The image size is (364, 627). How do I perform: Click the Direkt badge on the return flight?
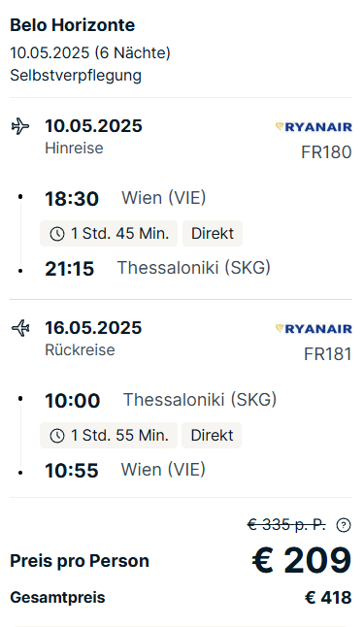pos(212,435)
